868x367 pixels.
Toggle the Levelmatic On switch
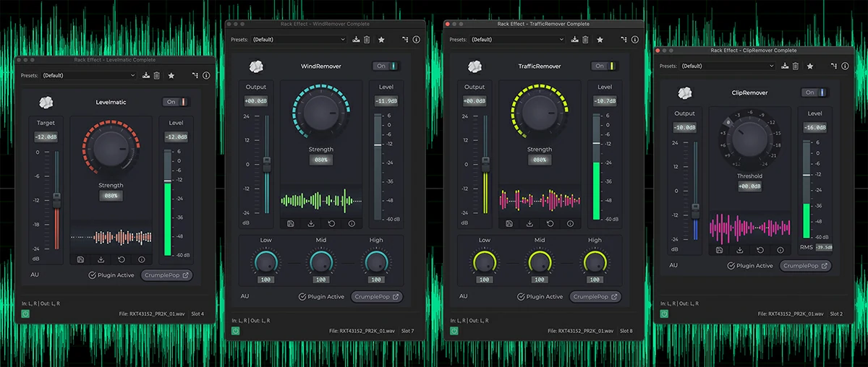pyautogui.click(x=174, y=102)
